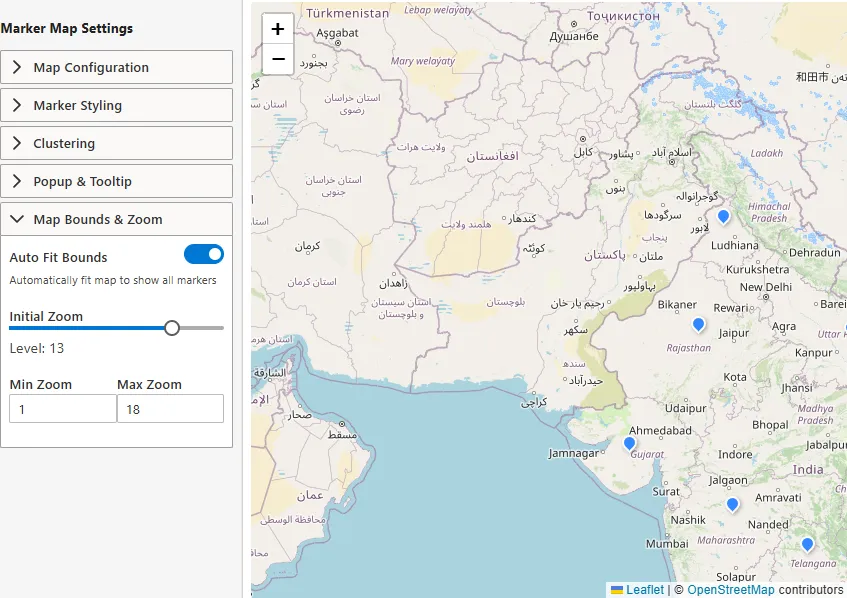Open the OpenStreetMap contributors link
Viewport: 847px width, 598px height.
(x=729, y=590)
